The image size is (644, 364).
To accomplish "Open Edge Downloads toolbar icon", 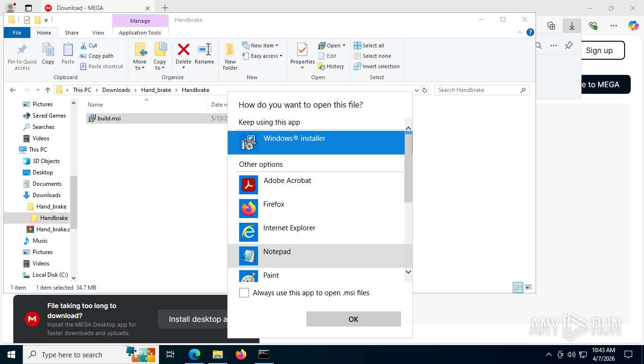I will point(572,26).
